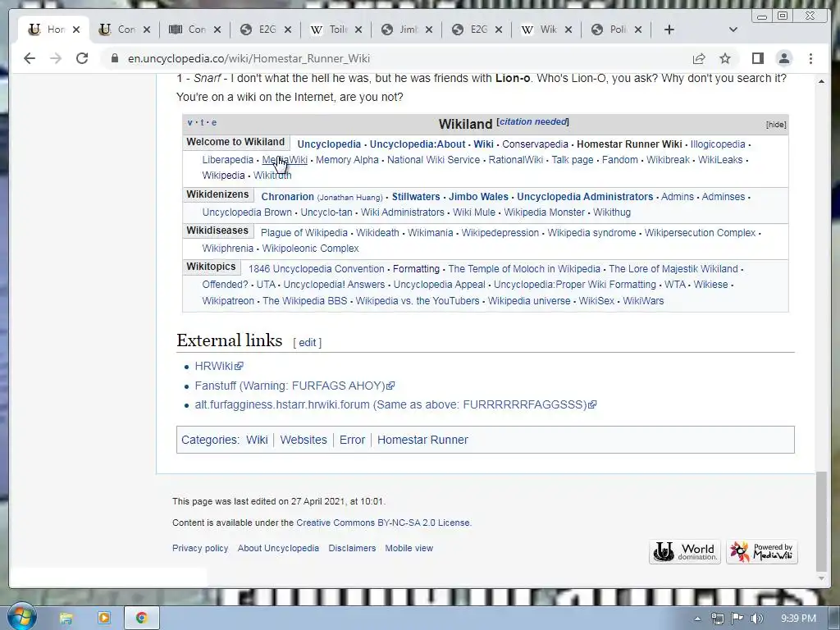Open the Chrome profile avatar
Image resolution: width=840 pixels, height=630 pixels.
pyautogui.click(x=784, y=58)
